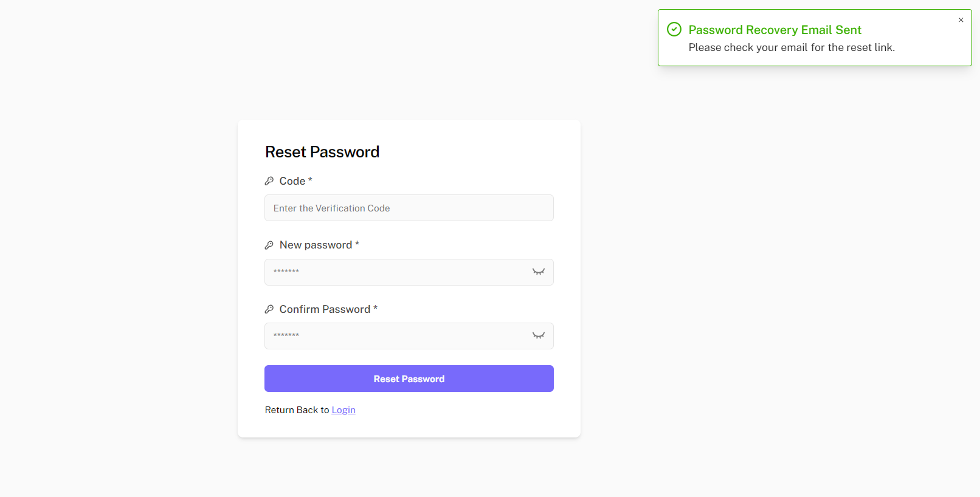Click into the New password input
This screenshot has width=980, height=497.
[395, 272]
